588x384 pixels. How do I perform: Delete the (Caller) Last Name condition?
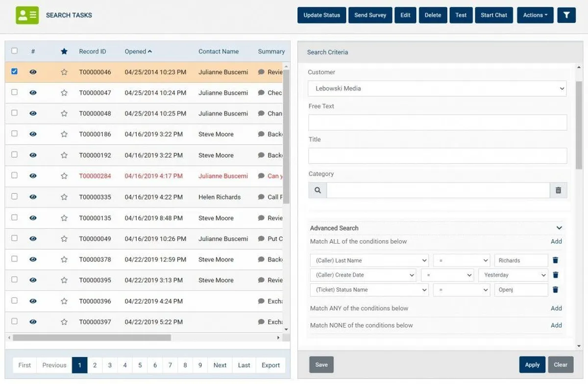[555, 260]
